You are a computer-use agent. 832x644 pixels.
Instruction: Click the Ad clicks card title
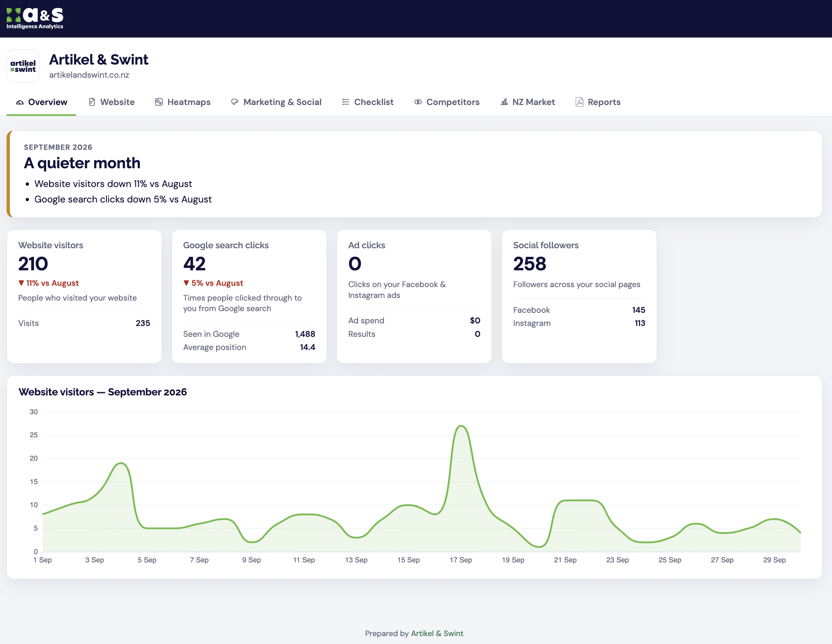[367, 245]
